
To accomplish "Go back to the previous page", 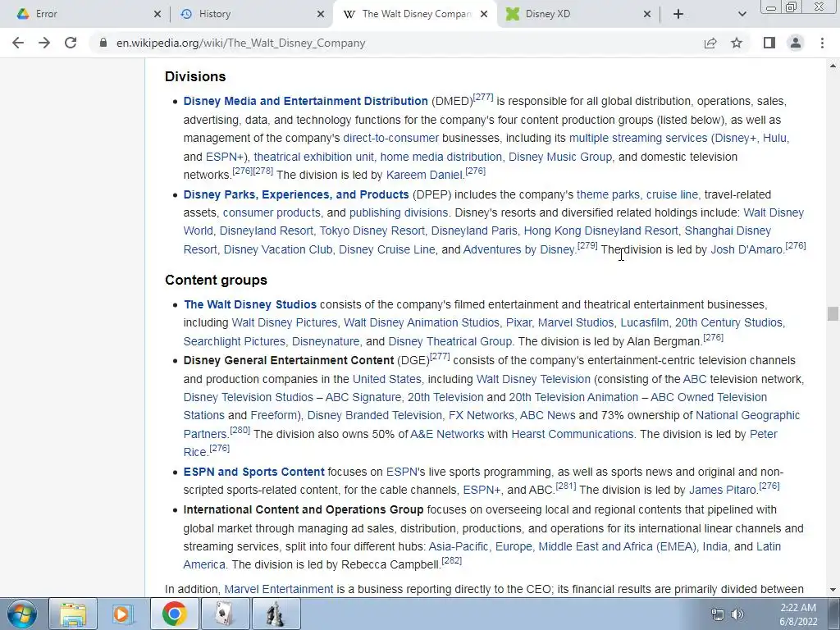I will (x=18, y=43).
